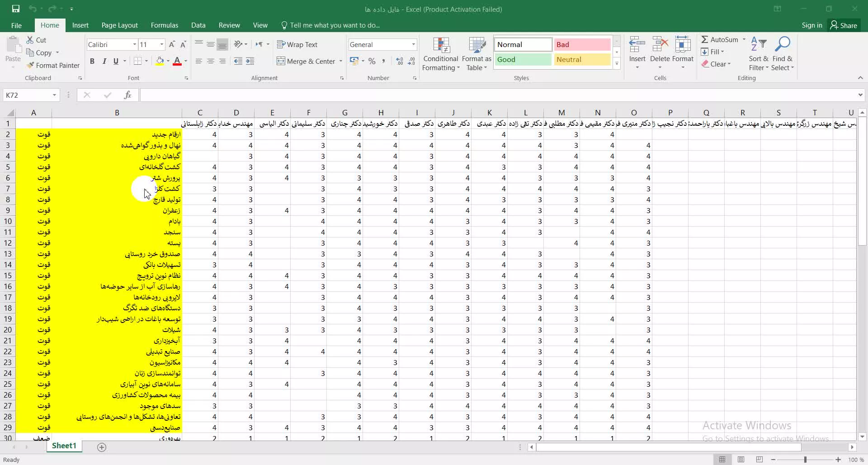Open Conditional Formatting menu
The height and width of the screenshot is (465, 868).
click(x=441, y=54)
